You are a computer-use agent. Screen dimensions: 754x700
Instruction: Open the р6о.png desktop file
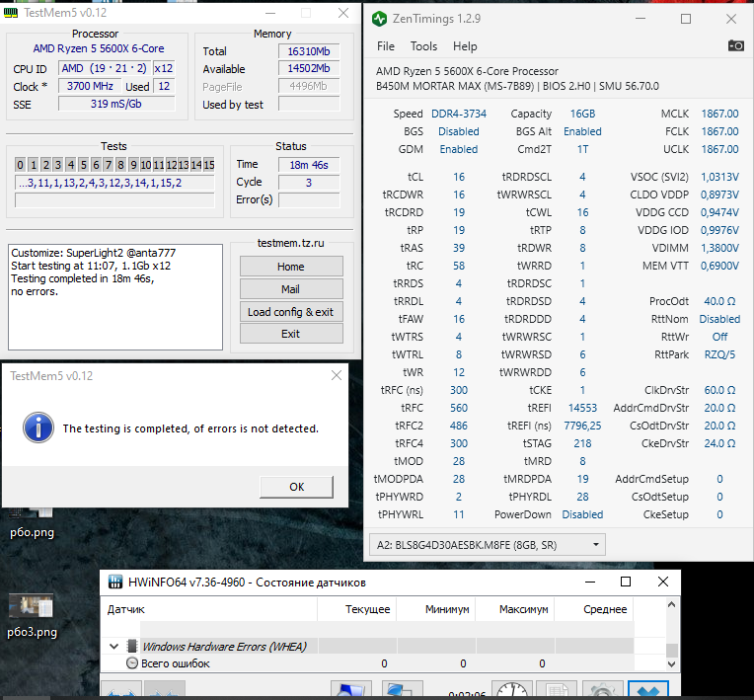click(32, 523)
